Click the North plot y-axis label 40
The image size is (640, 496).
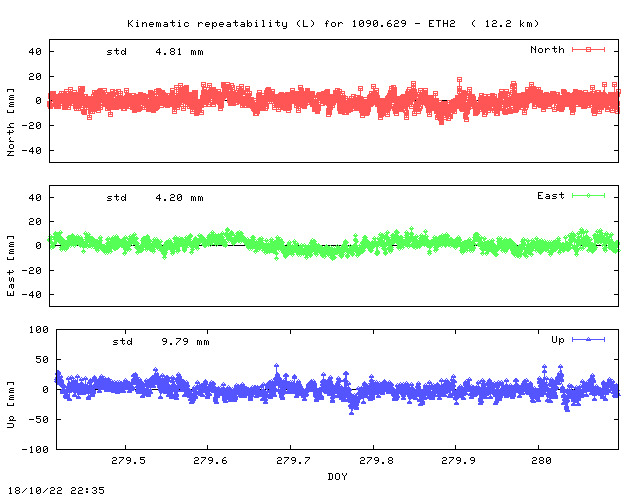click(35, 52)
